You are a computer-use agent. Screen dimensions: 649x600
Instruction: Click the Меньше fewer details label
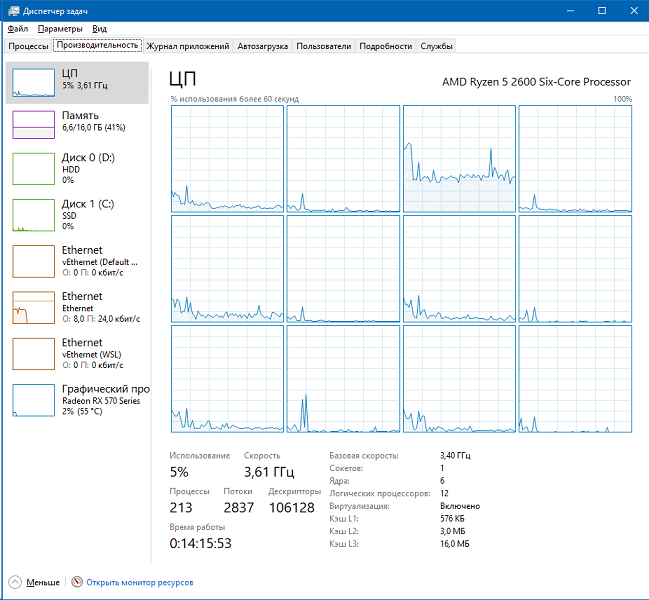click(x=43, y=582)
